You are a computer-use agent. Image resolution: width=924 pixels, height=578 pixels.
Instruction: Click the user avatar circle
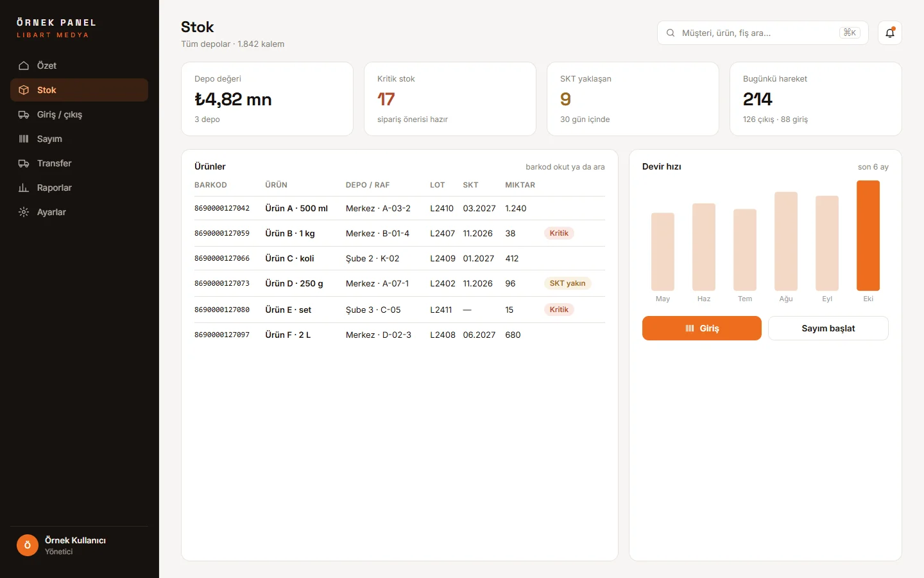pos(28,545)
